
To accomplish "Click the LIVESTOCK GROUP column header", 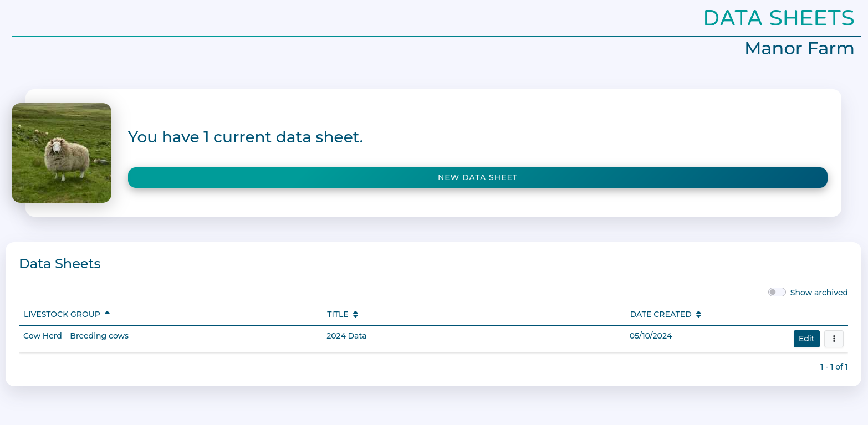I will 62,314.
